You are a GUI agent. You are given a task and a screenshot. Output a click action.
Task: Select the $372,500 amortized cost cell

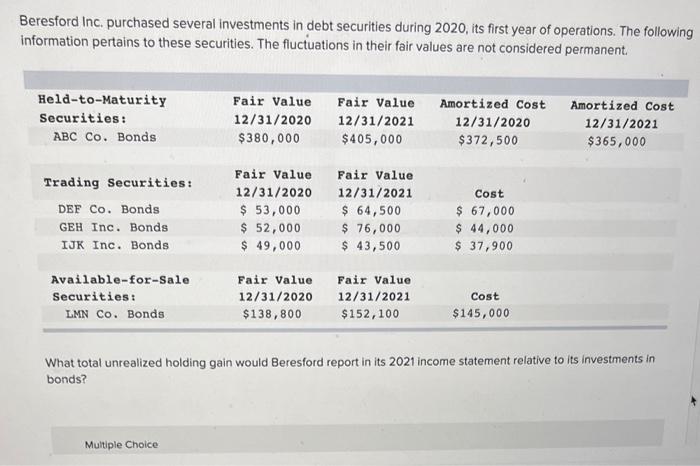coord(488,140)
